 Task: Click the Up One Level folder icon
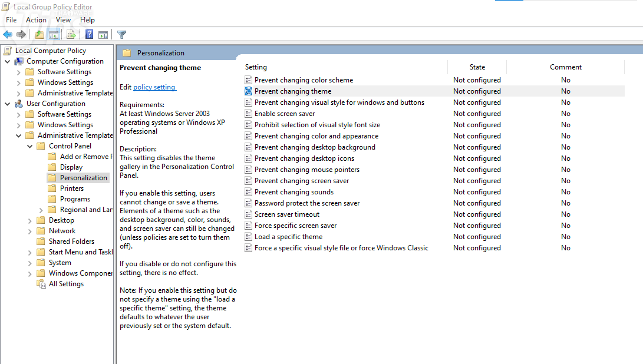pyautogui.click(x=39, y=35)
